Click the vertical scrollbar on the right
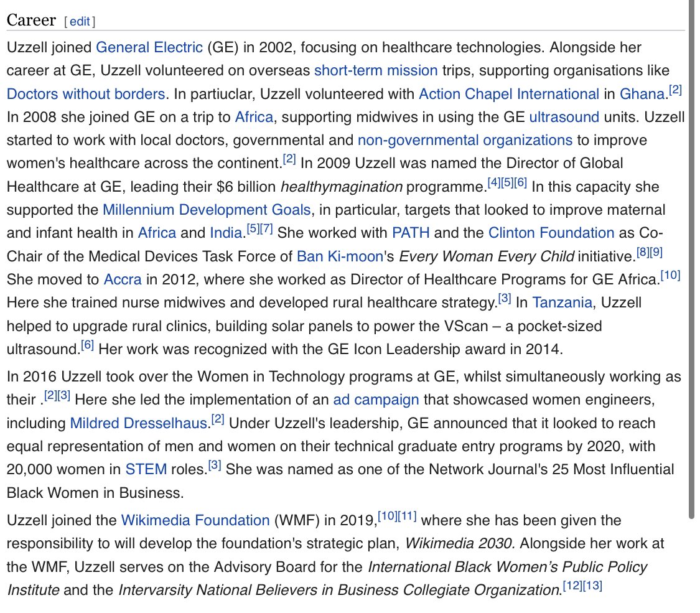Screen dimensions: 700x613 [x=691, y=259]
